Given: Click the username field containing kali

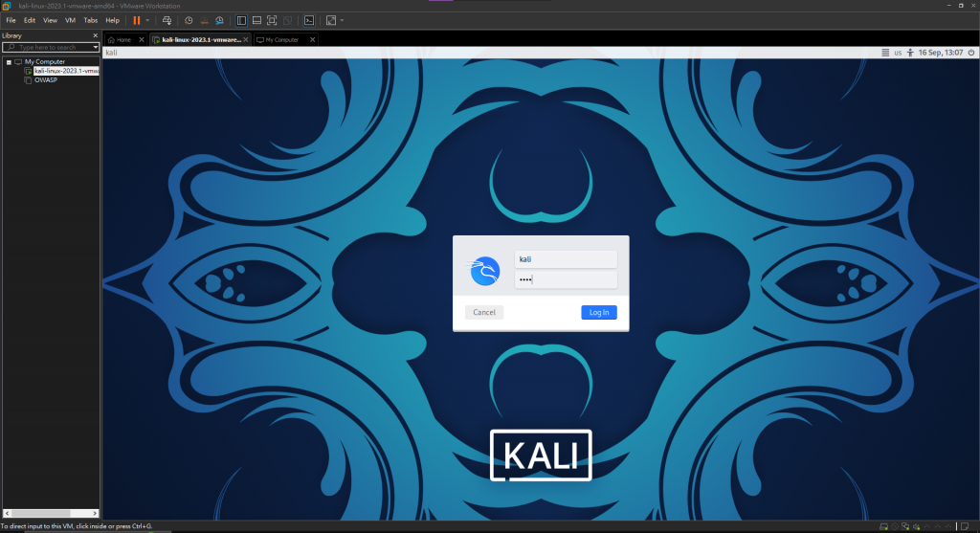Looking at the screenshot, I should click(x=566, y=259).
